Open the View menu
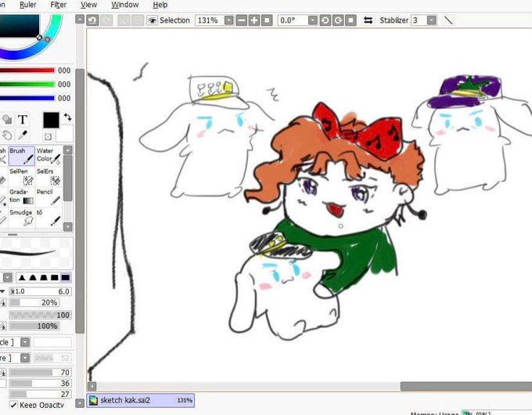Viewport: 532px width, 415px height. pos(88,5)
